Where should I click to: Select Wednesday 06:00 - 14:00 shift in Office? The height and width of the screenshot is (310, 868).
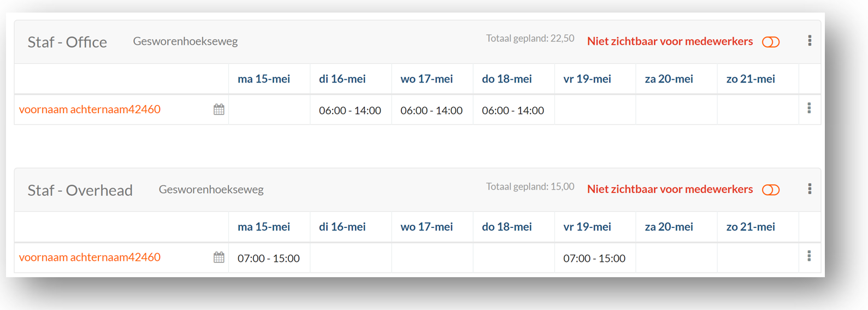click(x=432, y=110)
